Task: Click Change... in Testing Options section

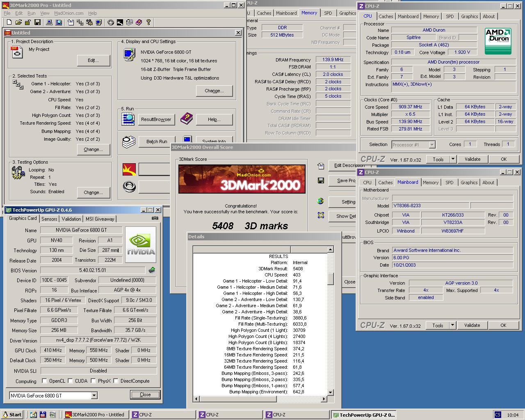Action: coord(94,192)
